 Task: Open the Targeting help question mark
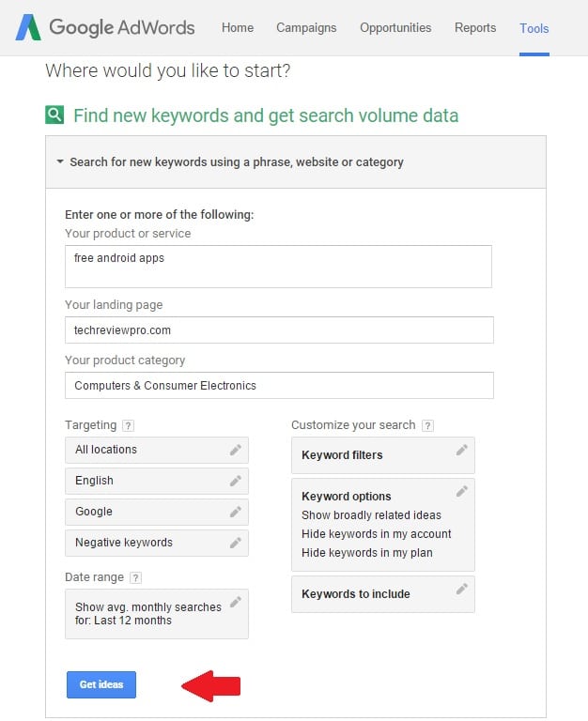pyautogui.click(x=128, y=425)
